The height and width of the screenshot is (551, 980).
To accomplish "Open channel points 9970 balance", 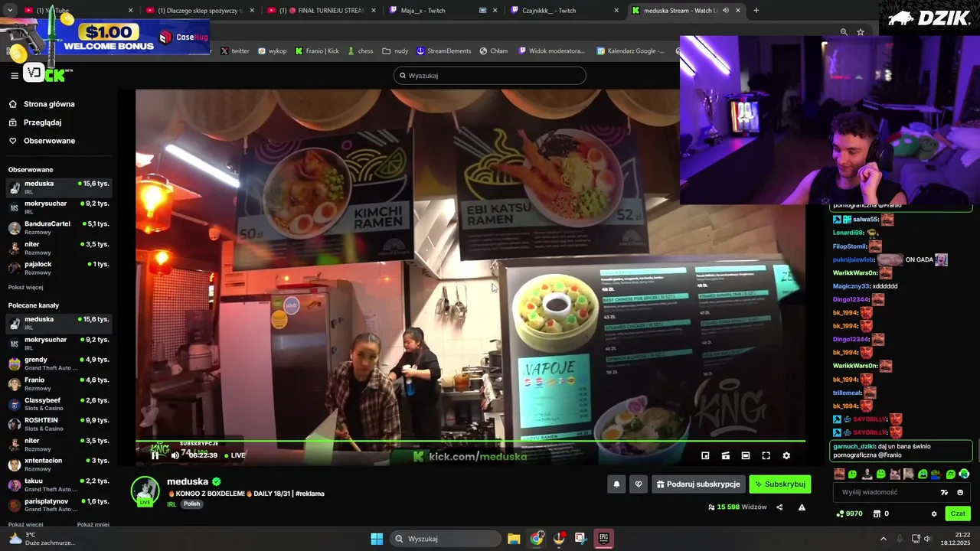I will point(850,514).
